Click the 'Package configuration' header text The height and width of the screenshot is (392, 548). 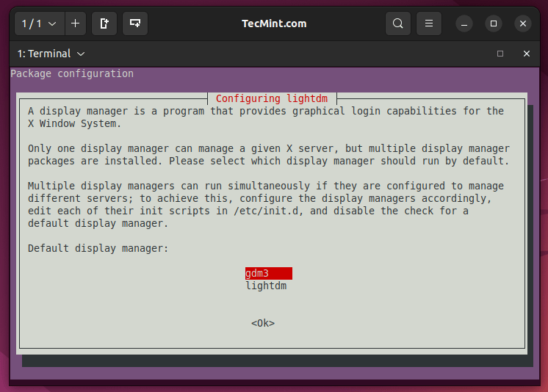[x=72, y=73]
